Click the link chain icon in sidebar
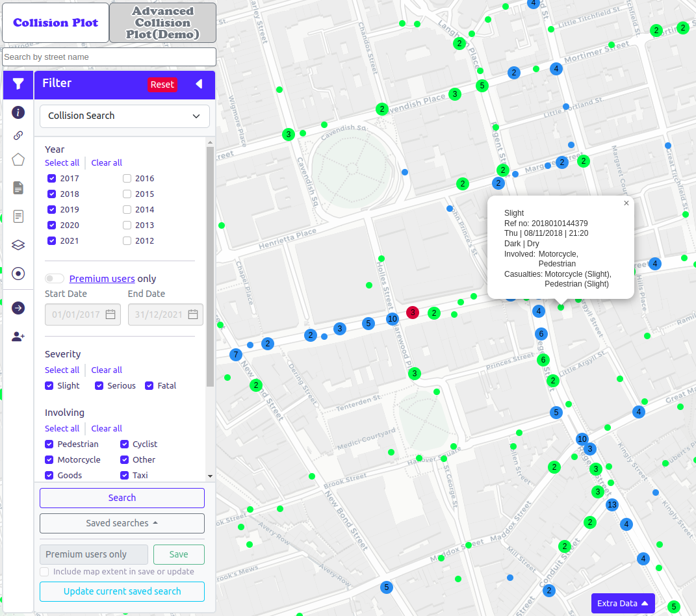 coord(18,136)
